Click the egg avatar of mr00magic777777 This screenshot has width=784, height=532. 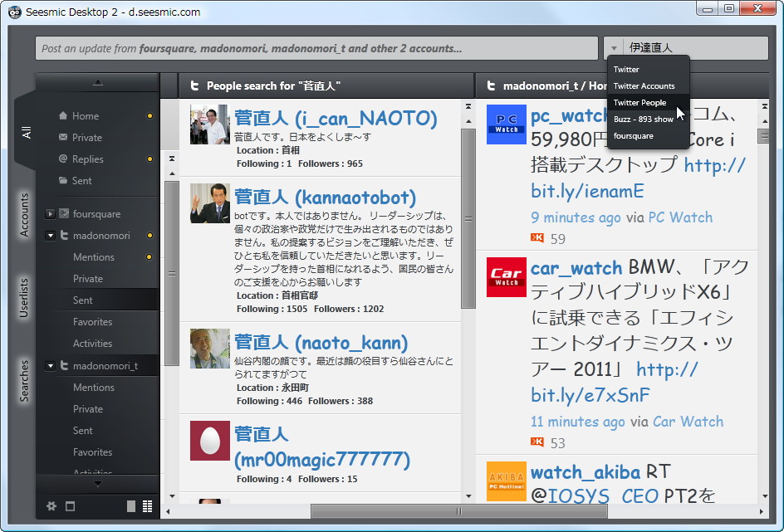pos(210,441)
